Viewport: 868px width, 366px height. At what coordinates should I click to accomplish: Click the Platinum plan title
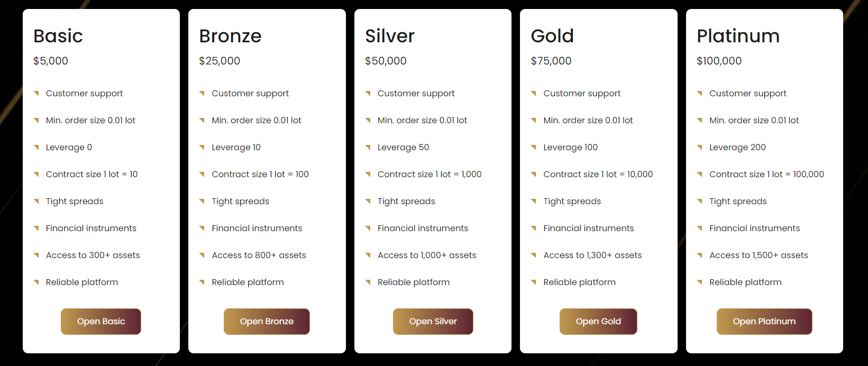(x=738, y=36)
